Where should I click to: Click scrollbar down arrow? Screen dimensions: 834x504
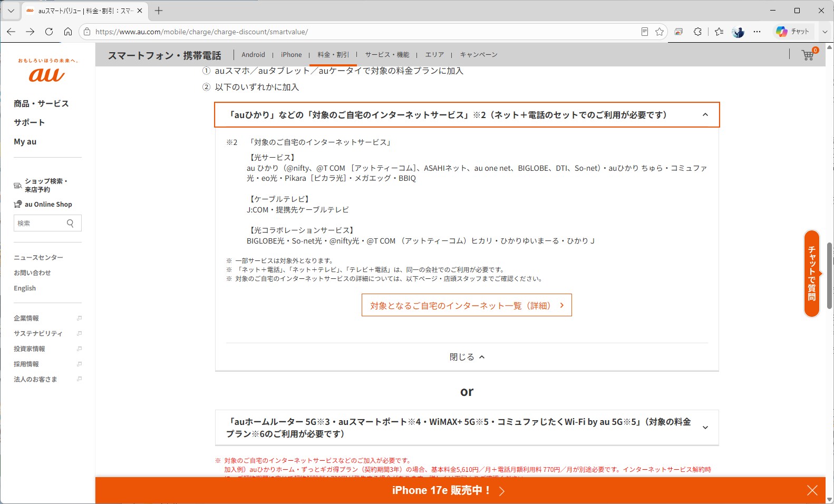(x=829, y=499)
